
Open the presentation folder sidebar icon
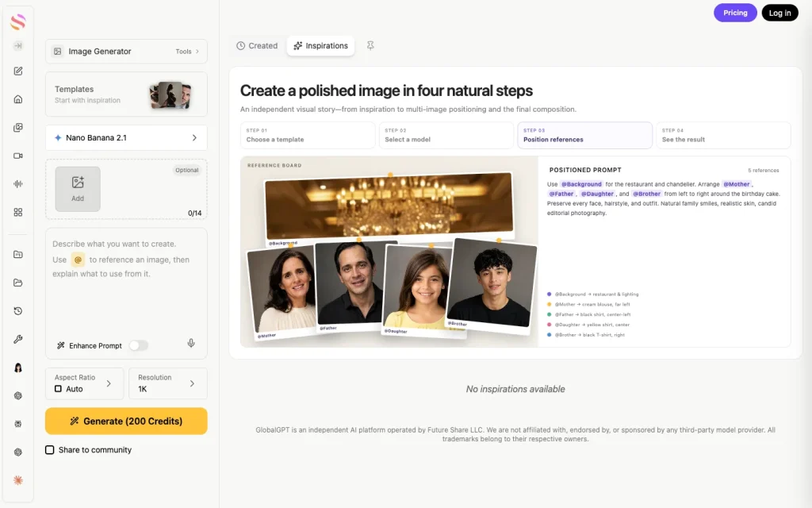tap(18, 255)
